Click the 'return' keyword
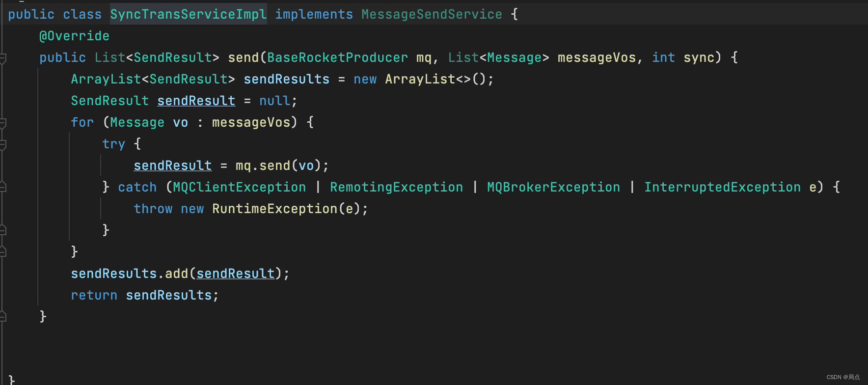Screen dimensions: 868x385 [94, 295]
